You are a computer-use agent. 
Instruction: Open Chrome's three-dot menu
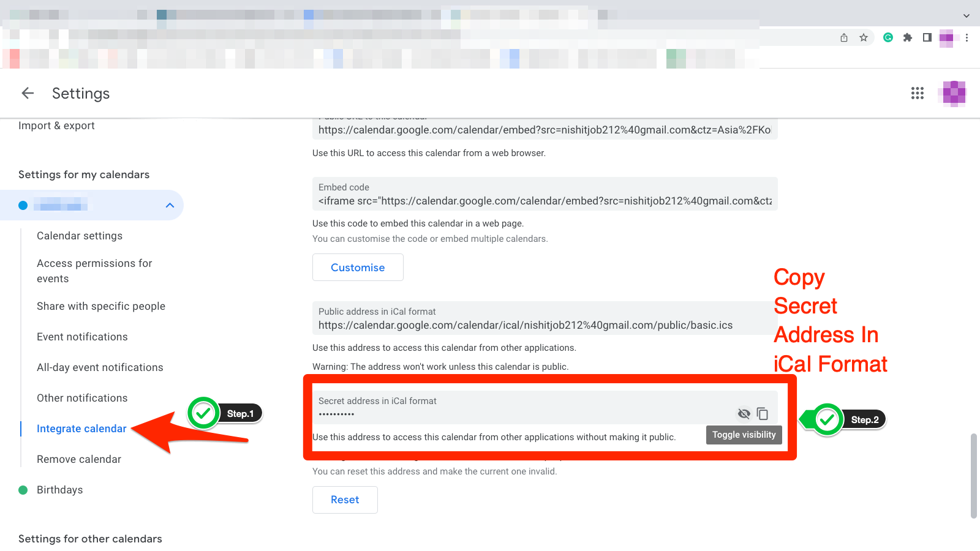pos(968,37)
